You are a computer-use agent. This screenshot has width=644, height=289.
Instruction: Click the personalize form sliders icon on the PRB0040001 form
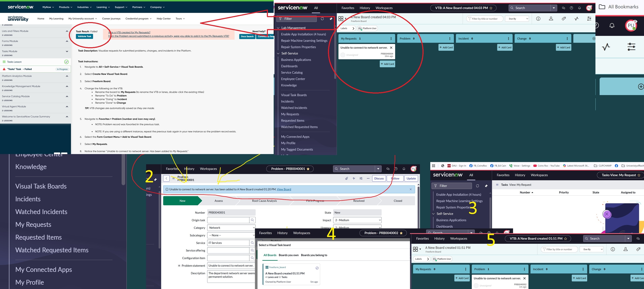tap(361, 178)
